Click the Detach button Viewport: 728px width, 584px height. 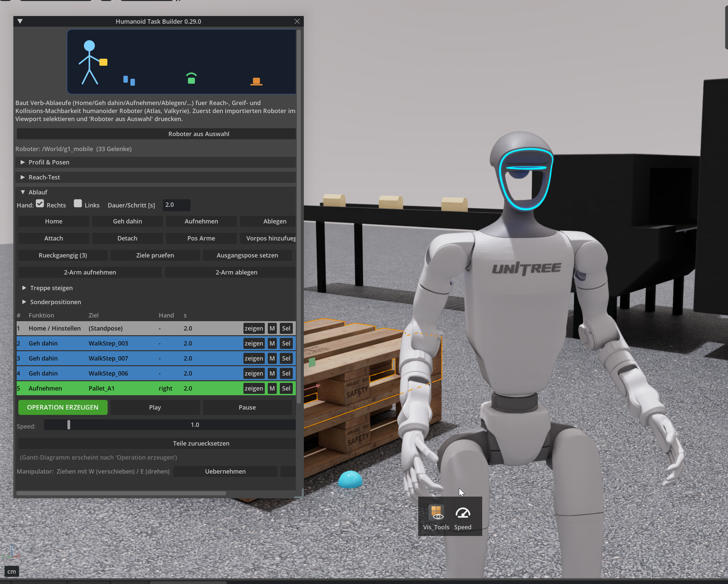tap(127, 238)
